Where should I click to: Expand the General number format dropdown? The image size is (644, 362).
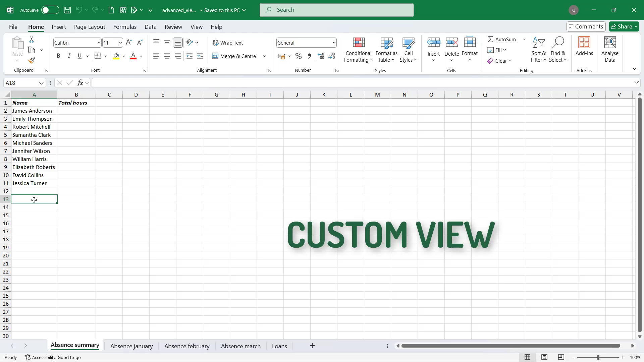click(x=334, y=43)
